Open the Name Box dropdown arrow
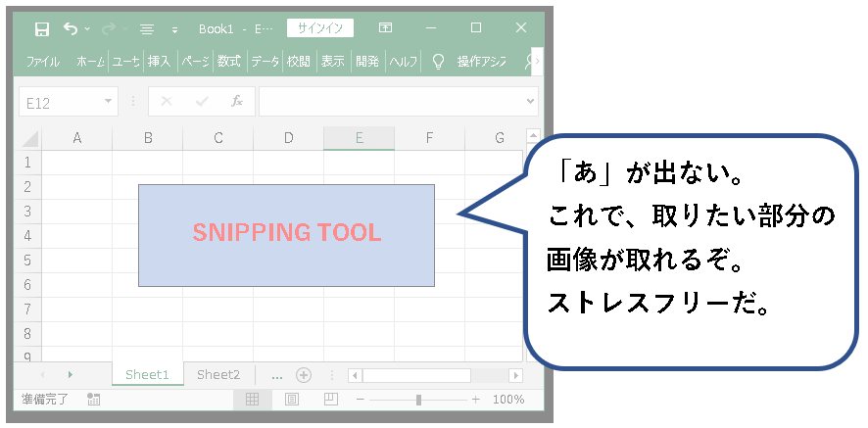The height and width of the screenshot is (428, 868). 108,101
